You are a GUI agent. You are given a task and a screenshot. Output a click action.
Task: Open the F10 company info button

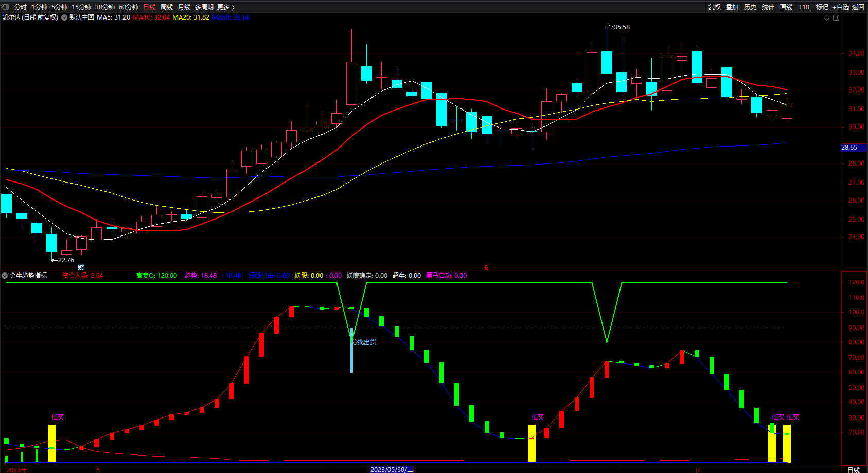coord(804,7)
